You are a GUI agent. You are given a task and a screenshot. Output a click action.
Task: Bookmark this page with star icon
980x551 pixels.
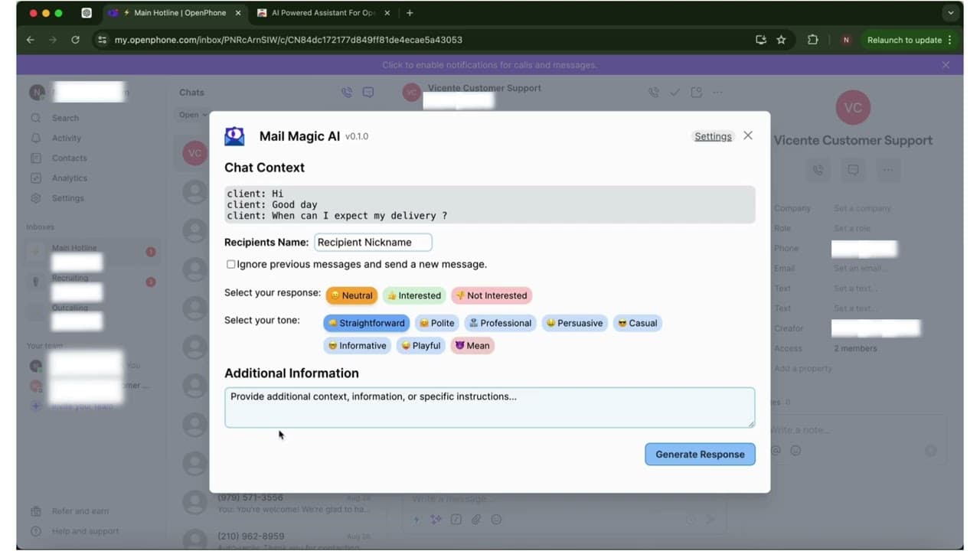[x=781, y=40]
